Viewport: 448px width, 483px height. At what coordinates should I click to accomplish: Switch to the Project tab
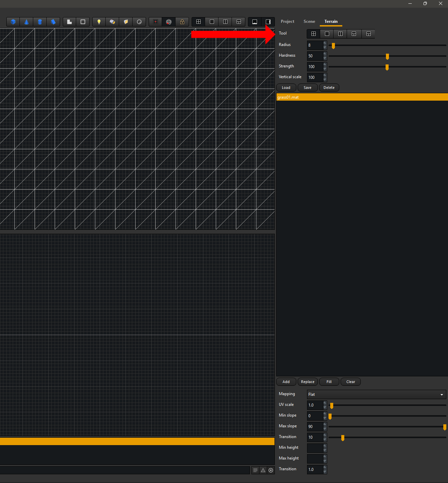(287, 21)
